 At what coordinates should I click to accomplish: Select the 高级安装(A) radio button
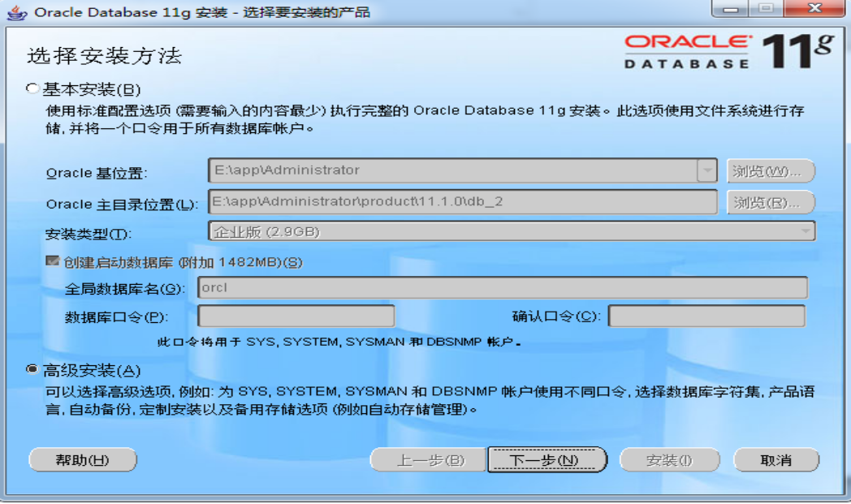click(x=32, y=369)
